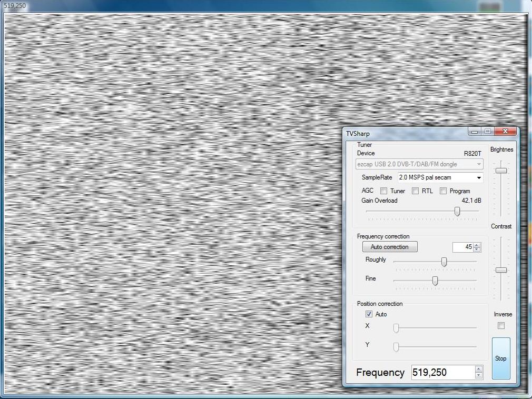Click the 519,250 video window title
Viewport: 532px width, 399px height.
click(15, 5)
